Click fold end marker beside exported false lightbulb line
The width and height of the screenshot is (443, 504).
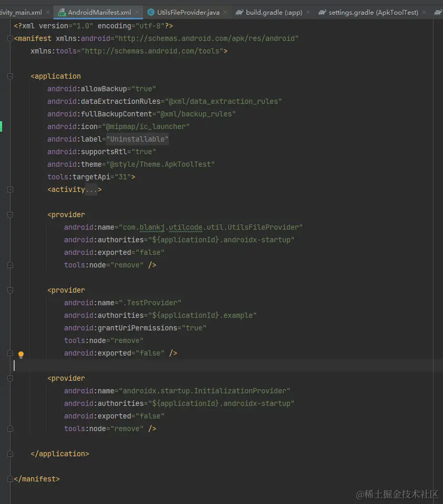(x=10, y=353)
